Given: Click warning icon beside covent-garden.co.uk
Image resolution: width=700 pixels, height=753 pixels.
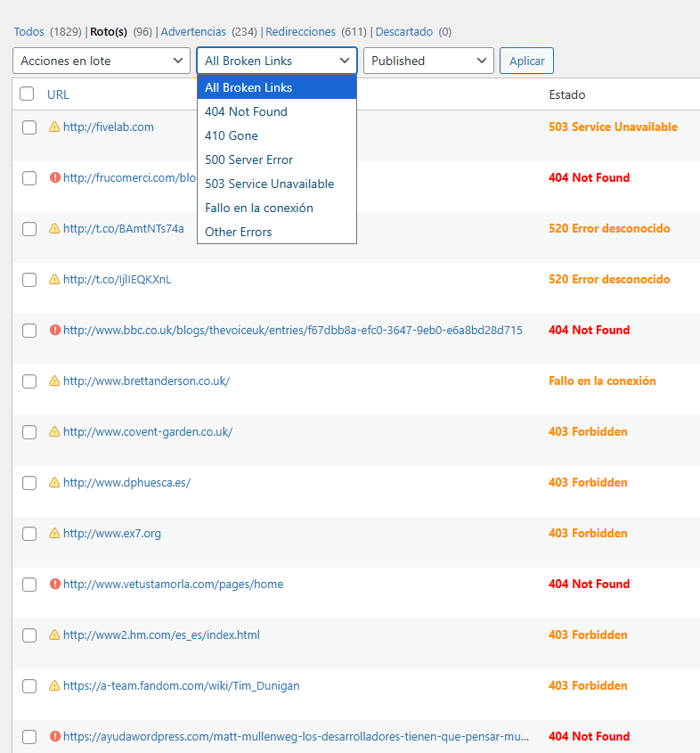Looking at the screenshot, I should tap(54, 431).
